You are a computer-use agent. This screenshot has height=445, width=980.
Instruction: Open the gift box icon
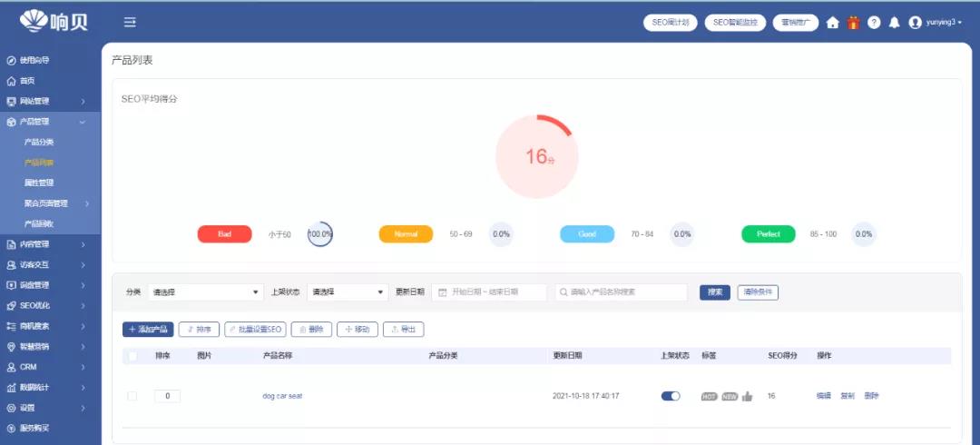point(853,23)
